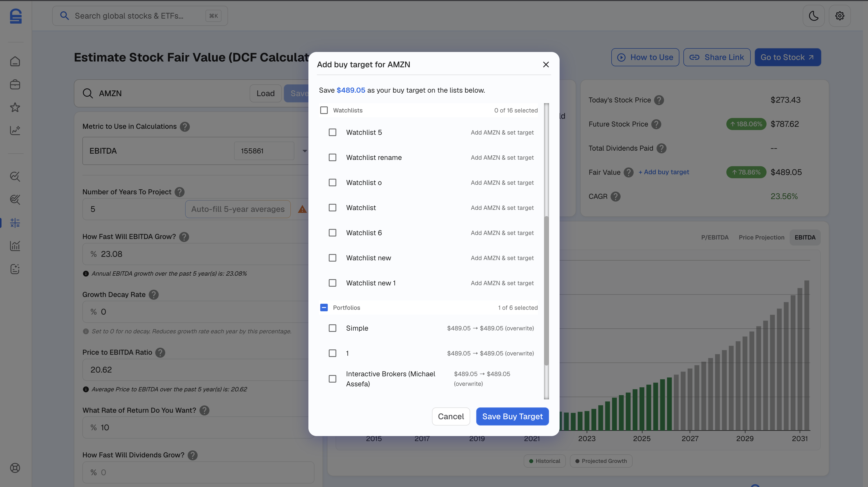Close the Add buy target dialog
The height and width of the screenshot is (487, 868).
tap(546, 64)
